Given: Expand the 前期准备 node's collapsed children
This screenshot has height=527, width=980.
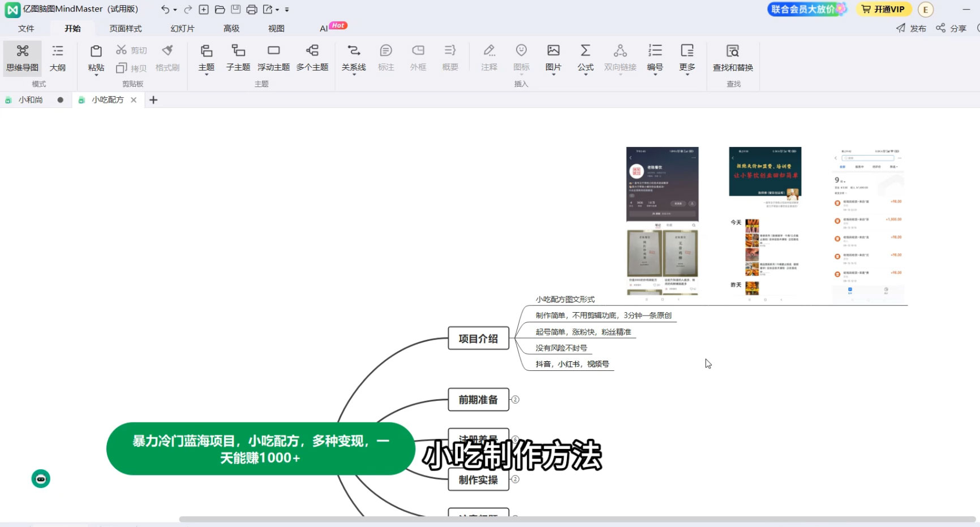Looking at the screenshot, I should point(515,400).
